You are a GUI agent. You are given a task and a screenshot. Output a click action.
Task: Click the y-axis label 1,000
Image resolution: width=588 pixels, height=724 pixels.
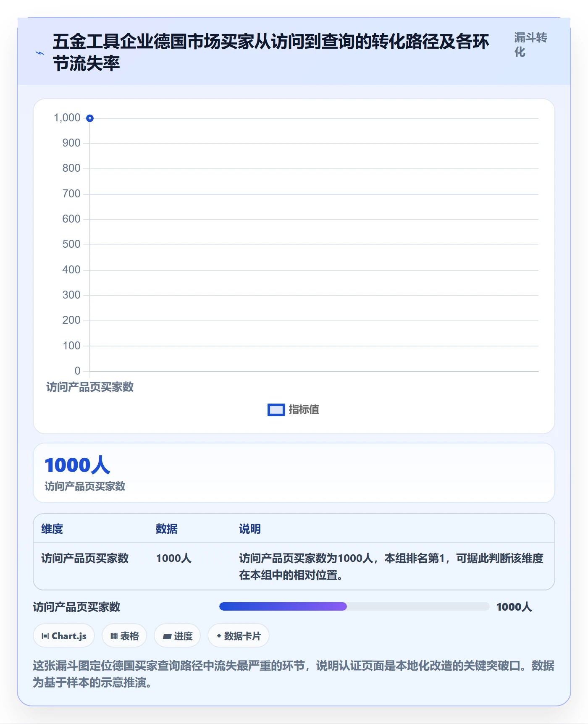67,118
